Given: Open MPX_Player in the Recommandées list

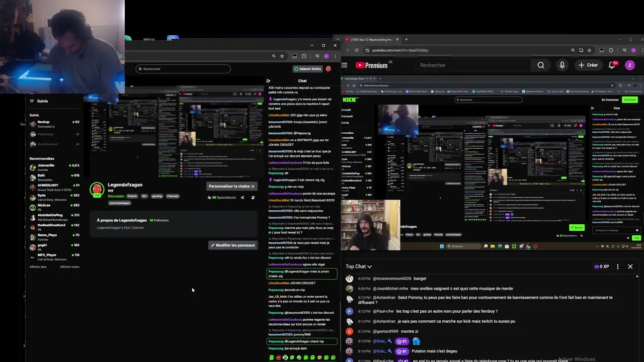Looking at the screenshot, I should click(x=54, y=256).
